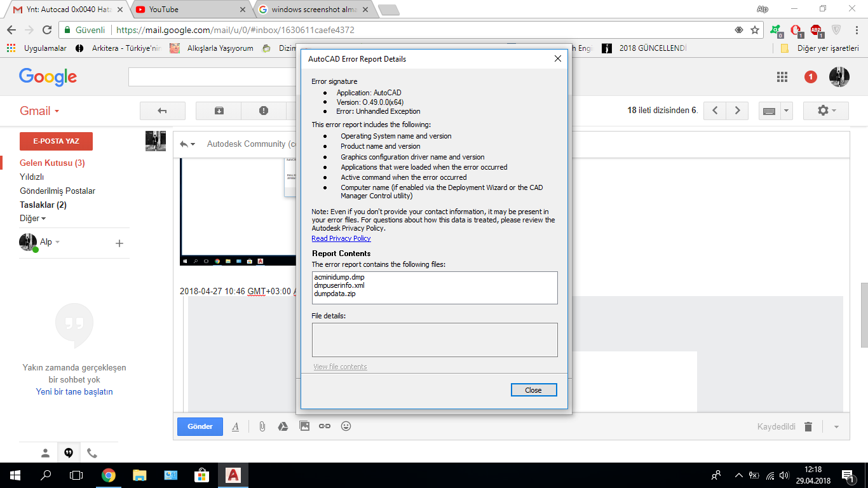Open the emoji picker in compose bar
This screenshot has height=488, width=868.
point(346,426)
